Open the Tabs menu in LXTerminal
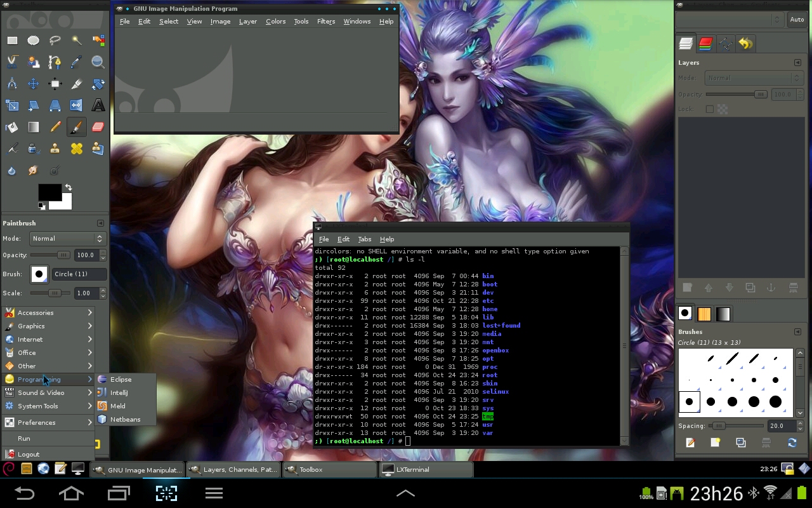Screen dimensions: 812x508 365,239
